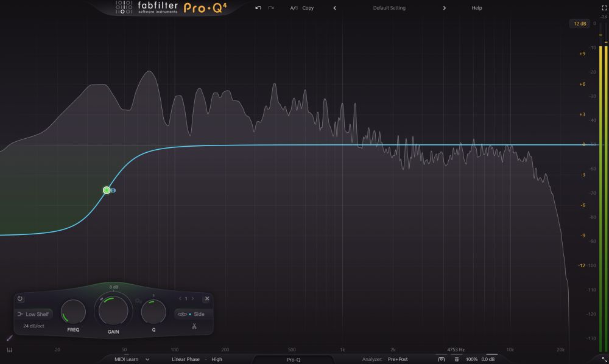Toggle A/B state switch

pyautogui.click(x=294, y=8)
